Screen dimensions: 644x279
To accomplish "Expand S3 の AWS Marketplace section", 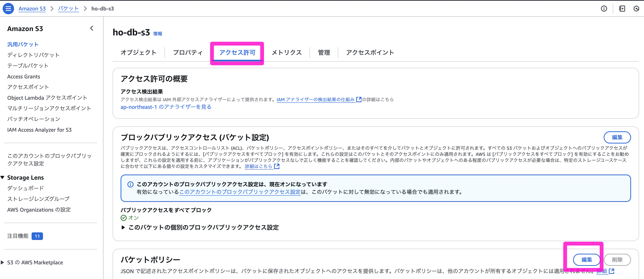I will coord(2,262).
